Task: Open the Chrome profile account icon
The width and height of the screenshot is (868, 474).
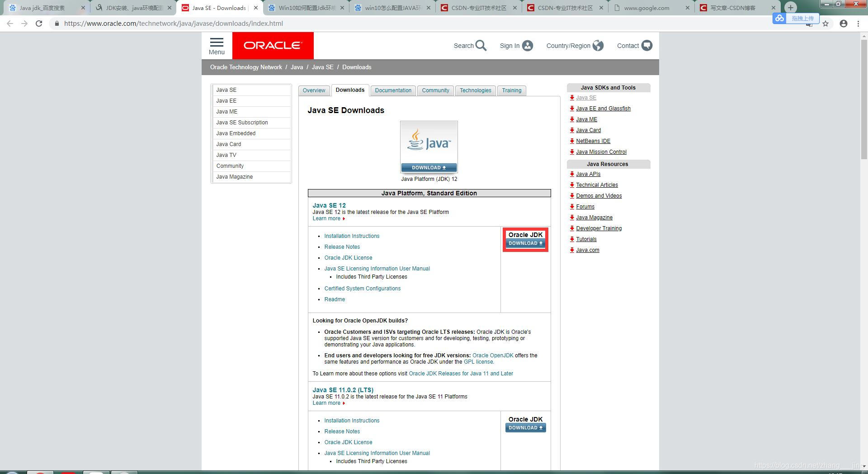Action: [x=844, y=24]
